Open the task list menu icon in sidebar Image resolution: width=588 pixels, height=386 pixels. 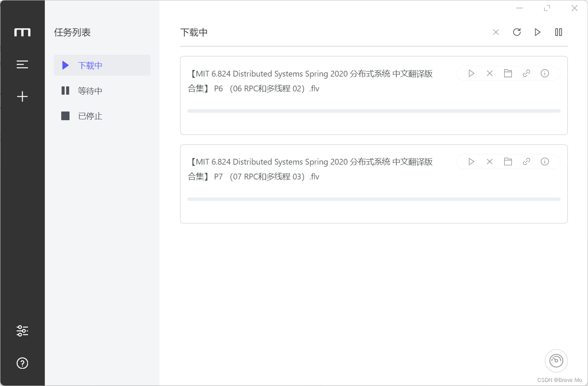coord(22,64)
